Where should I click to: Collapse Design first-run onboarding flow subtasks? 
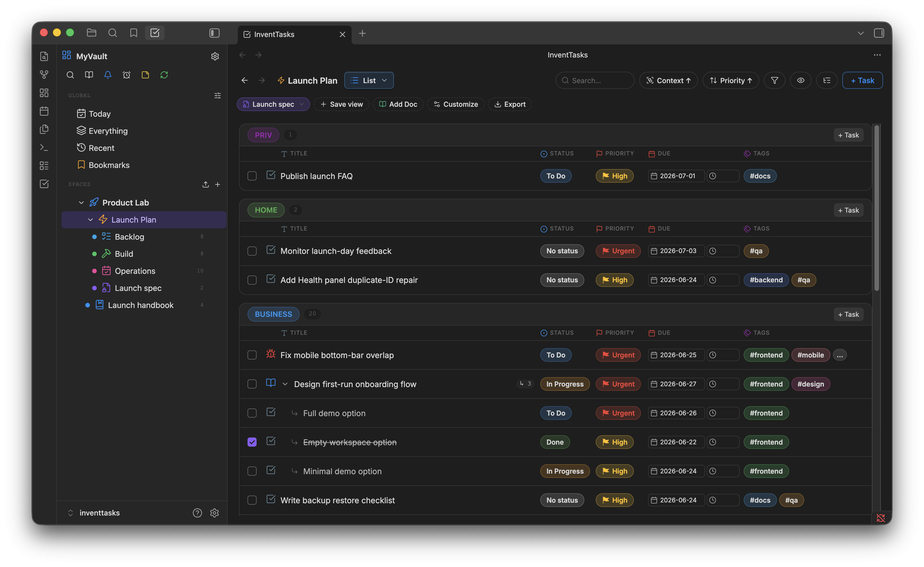[285, 384]
